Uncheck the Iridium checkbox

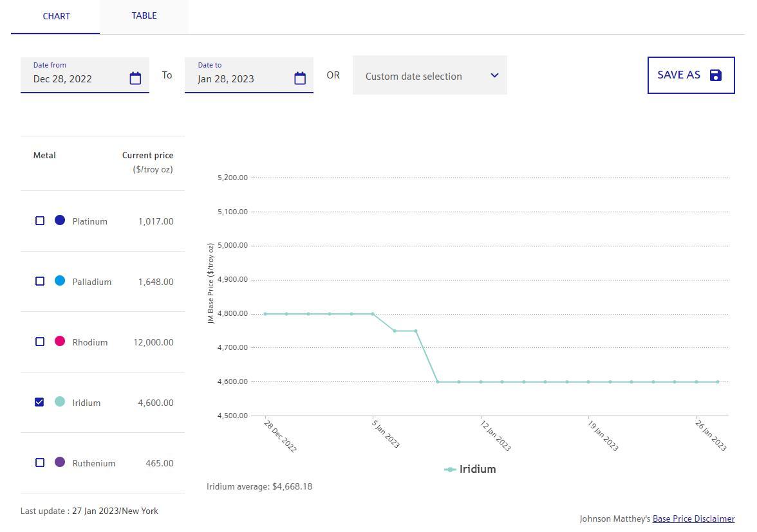(x=40, y=402)
